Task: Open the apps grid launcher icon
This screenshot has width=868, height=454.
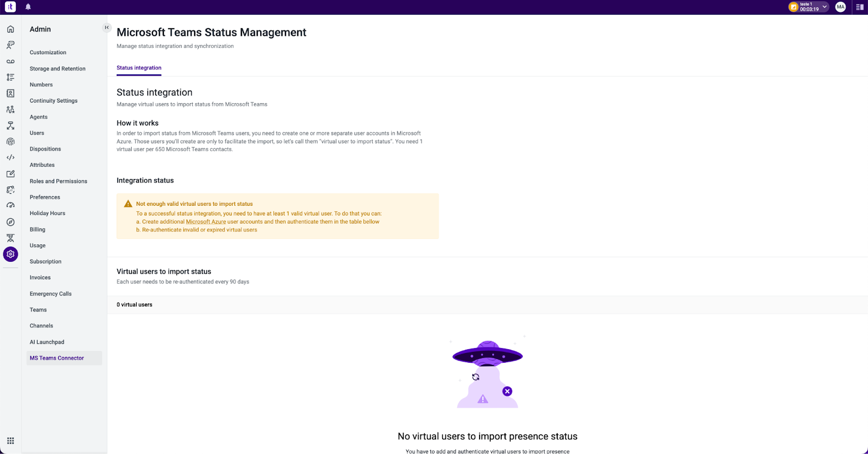Action: 10,441
